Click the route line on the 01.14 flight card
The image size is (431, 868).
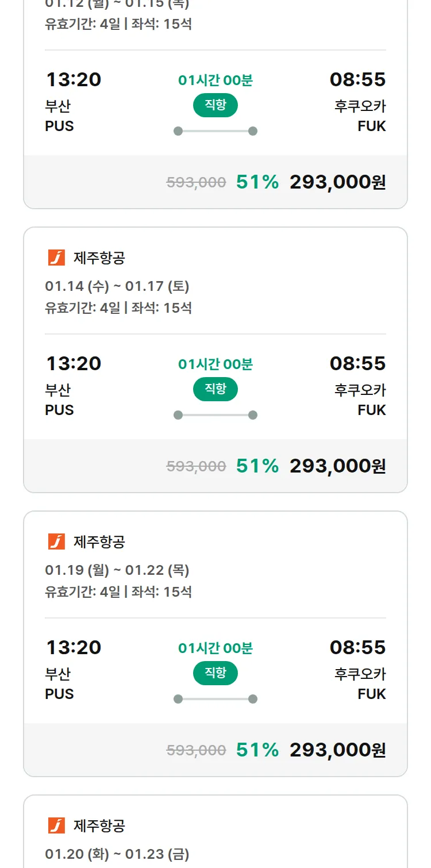point(215,415)
